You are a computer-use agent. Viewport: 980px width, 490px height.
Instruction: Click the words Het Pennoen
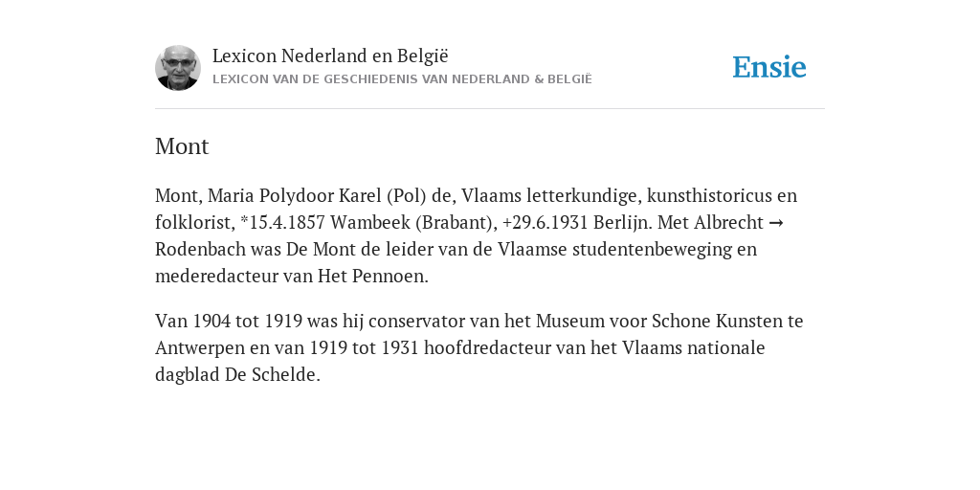372,276
